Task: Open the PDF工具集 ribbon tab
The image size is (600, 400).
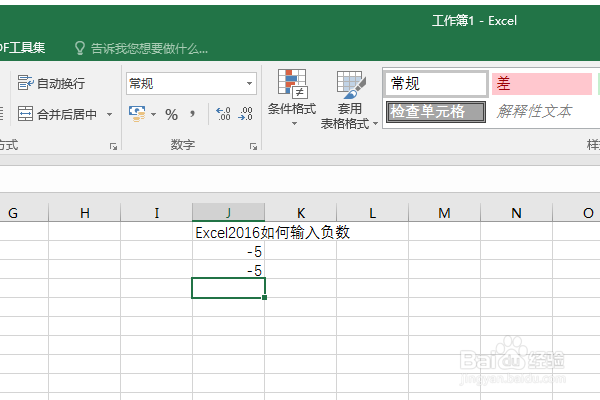Action: click(x=23, y=47)
